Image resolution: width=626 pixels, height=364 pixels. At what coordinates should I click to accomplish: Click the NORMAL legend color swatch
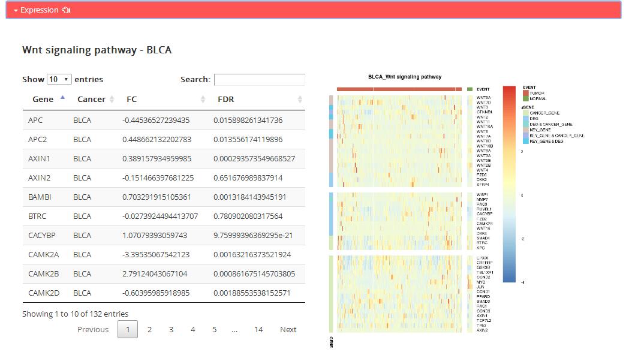click(x=526, y=98)
